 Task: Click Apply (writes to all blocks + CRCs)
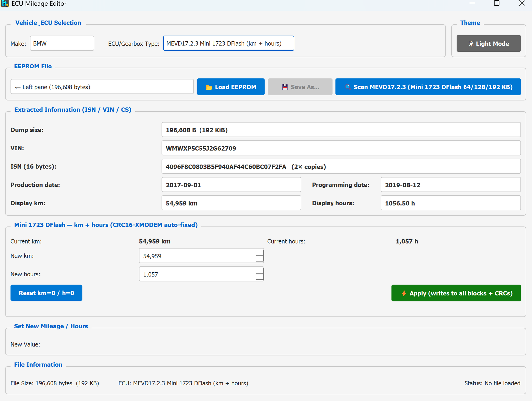point(456,293)
